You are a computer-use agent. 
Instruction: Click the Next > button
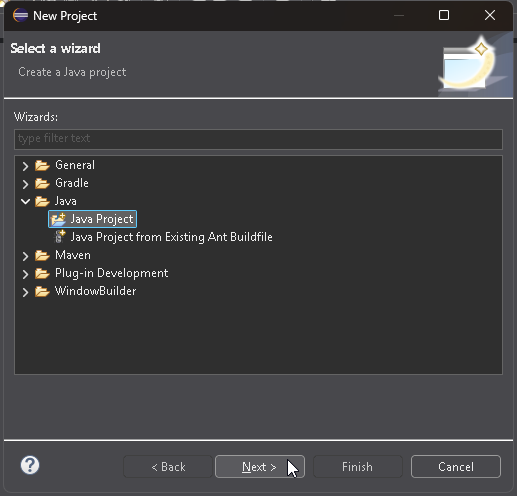tap(260, 466)
